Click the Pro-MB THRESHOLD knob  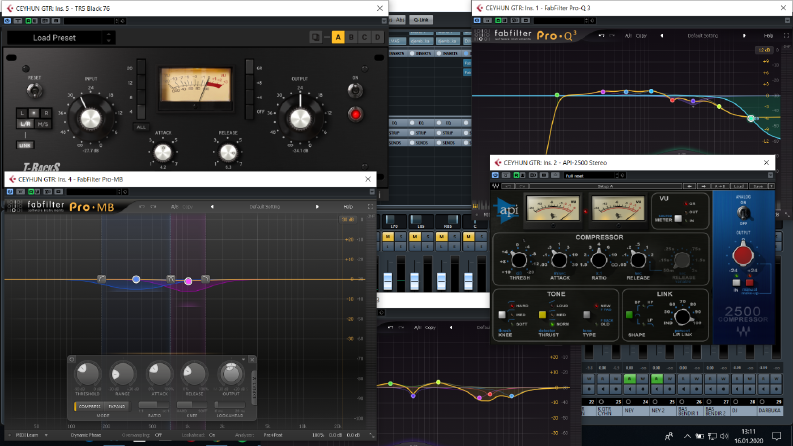[x=87, y=374]
